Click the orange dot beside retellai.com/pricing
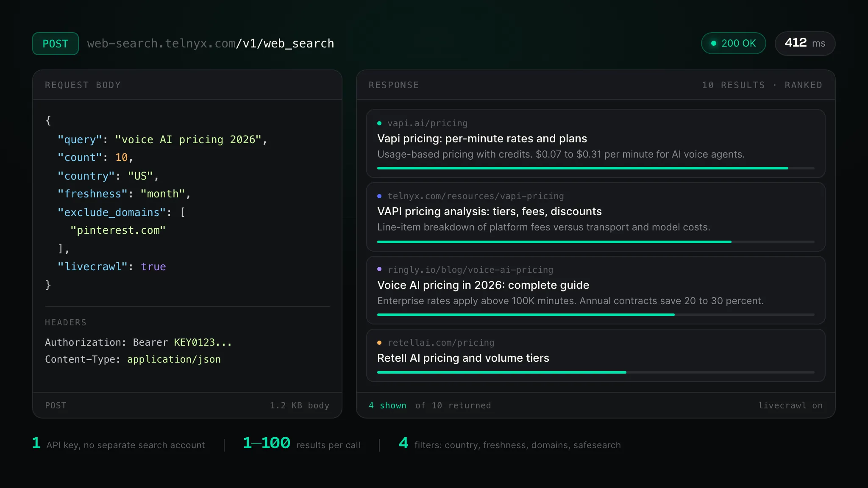Screen dimensions: 868x488 coord(379,343)
